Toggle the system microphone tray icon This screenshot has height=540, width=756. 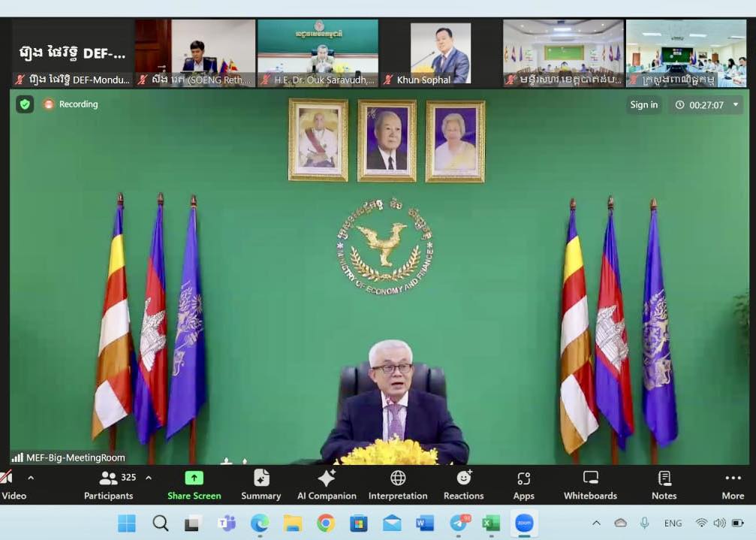point(644,523)
